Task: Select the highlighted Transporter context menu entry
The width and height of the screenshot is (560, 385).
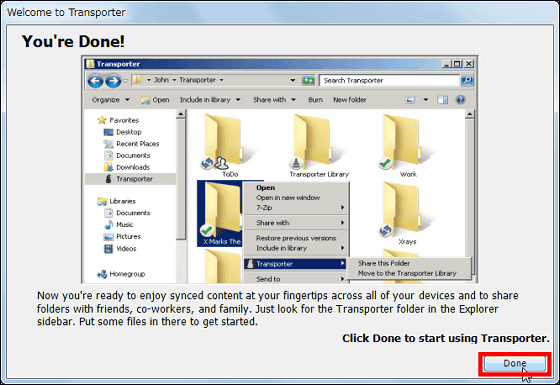Action: click(296, 264)
